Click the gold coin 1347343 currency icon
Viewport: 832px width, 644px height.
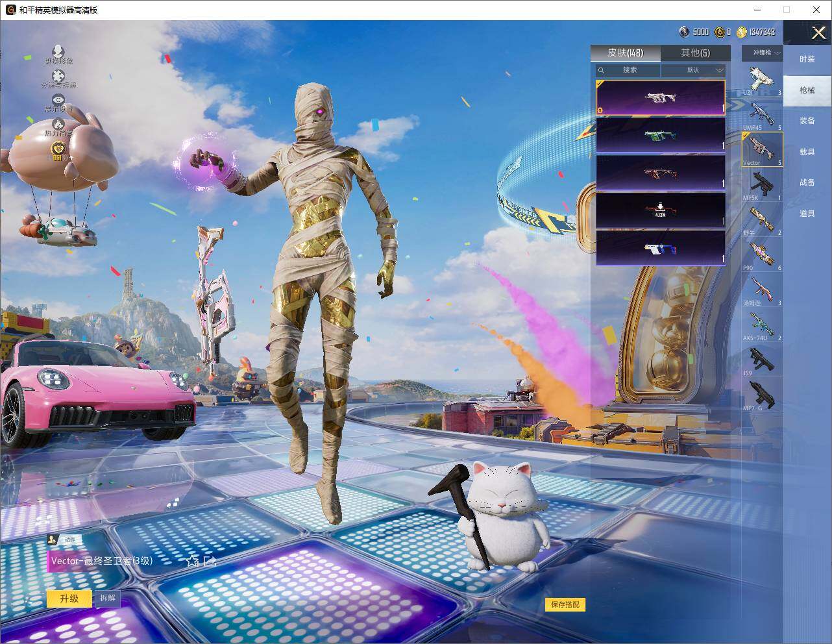[742, 32]
